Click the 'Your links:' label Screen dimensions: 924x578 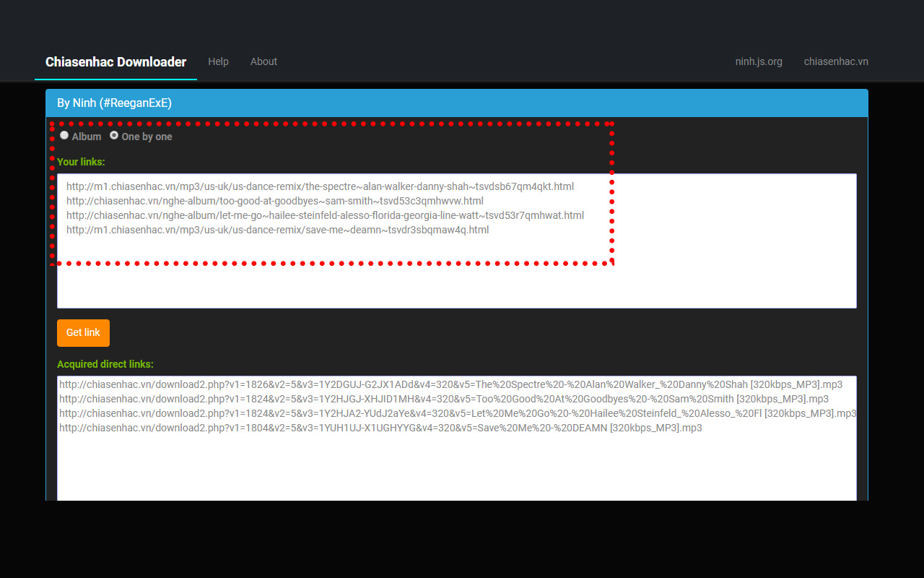[81, 162]
